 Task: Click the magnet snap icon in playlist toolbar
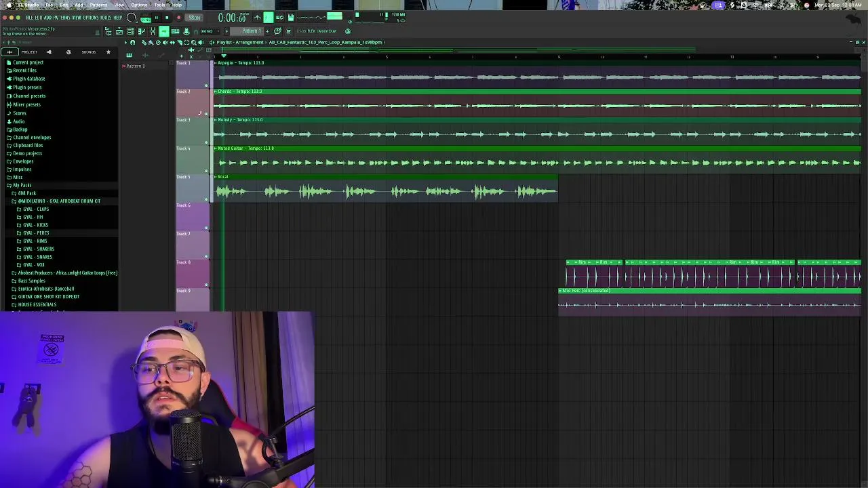132,42
